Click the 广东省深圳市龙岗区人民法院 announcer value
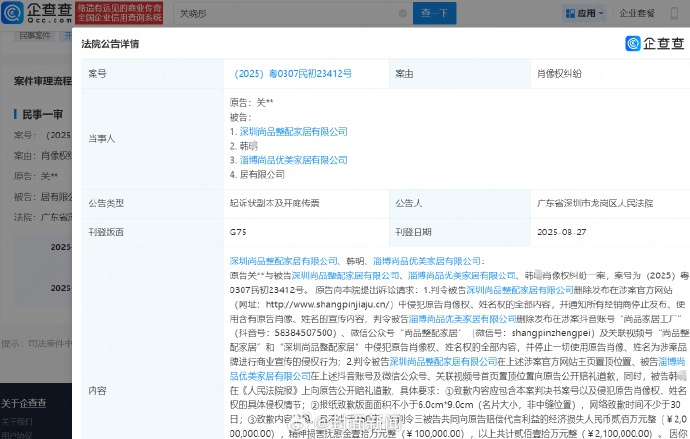Viewport: 690px width, 439px height. pos(595,203)
